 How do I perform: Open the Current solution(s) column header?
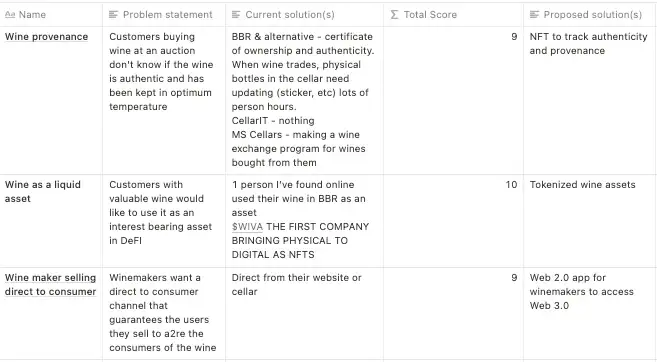pos(305,15)
